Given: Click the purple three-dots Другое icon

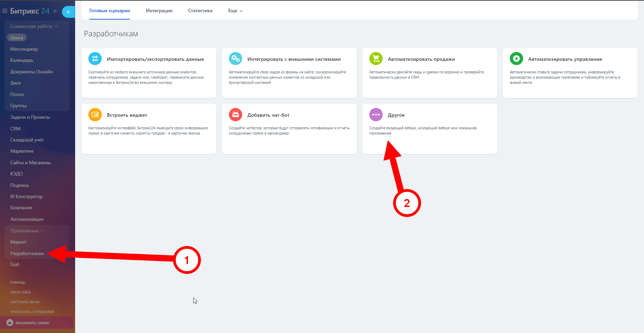Looking at the screenshot, I should [x=376, y=115].
